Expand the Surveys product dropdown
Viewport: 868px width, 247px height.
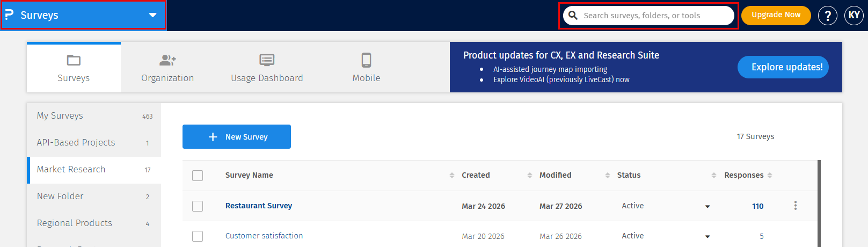(x=152, y=15)
